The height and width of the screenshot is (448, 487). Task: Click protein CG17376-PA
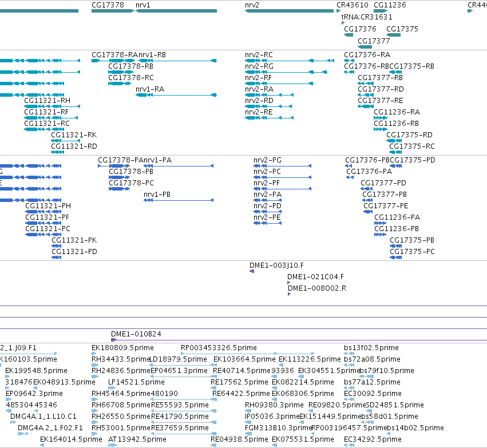[350, 177]
